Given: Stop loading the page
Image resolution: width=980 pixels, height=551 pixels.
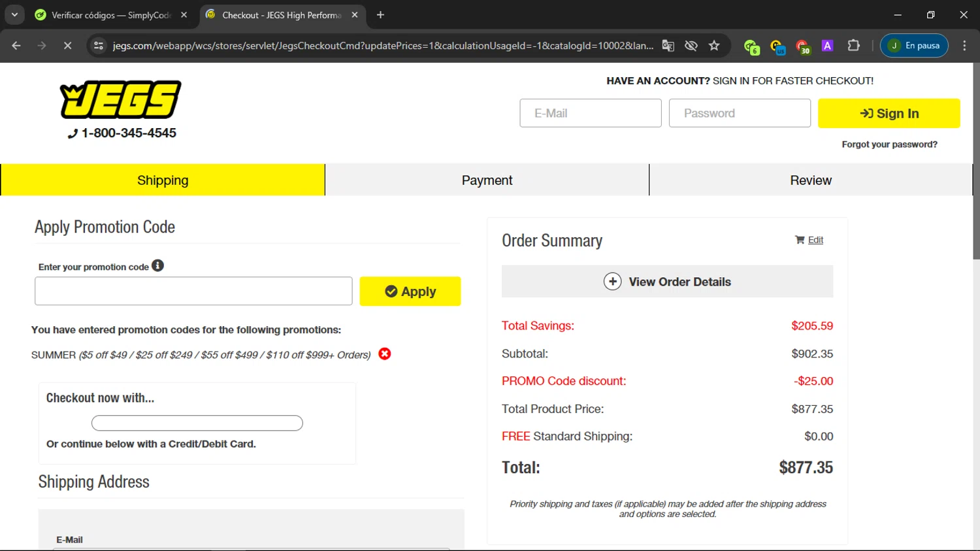Looking at the screenshot, I should [67, 46].
